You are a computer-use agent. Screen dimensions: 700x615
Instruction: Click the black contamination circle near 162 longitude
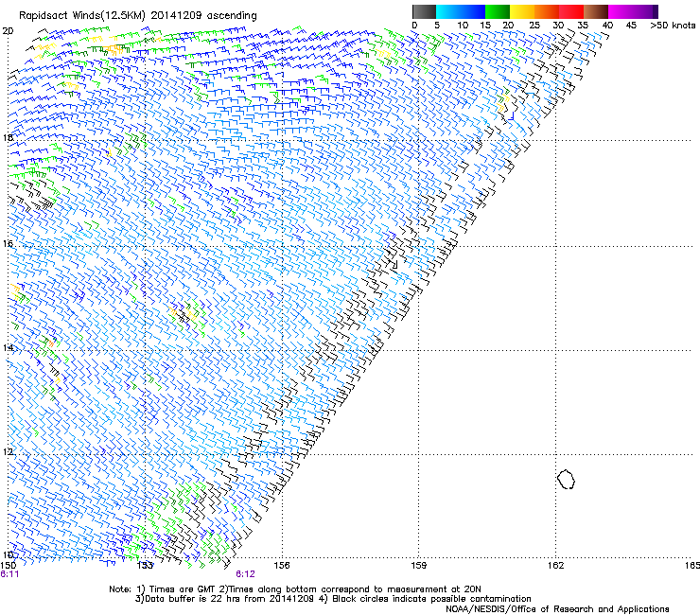coord(566,479)
